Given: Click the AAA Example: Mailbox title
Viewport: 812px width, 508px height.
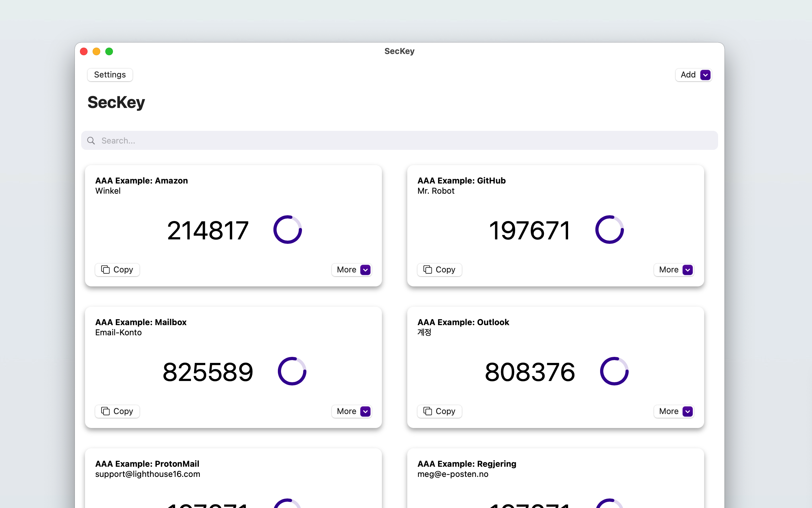Looking at the screenshot, I should pos(141,322).
